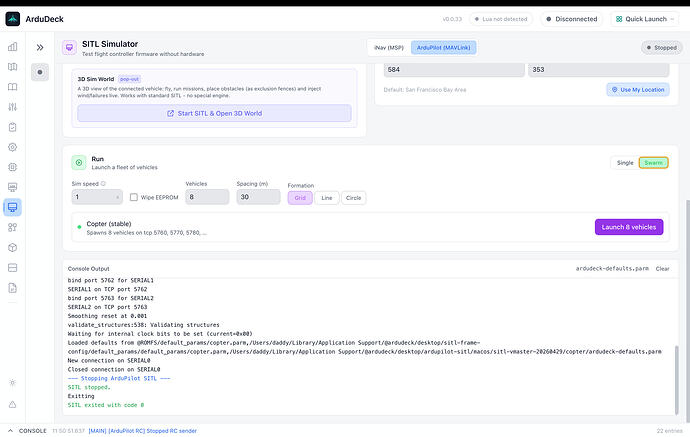Viewport: 690px width, 437px height.
Task: Enable the Wipe EEPROM checkbox
Action: pyautogui.click(x=134, y=197)
